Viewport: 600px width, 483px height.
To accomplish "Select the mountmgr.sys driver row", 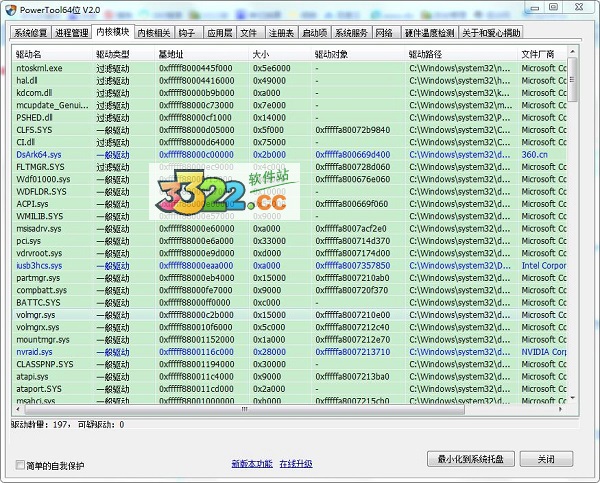I will coord(290,339).
